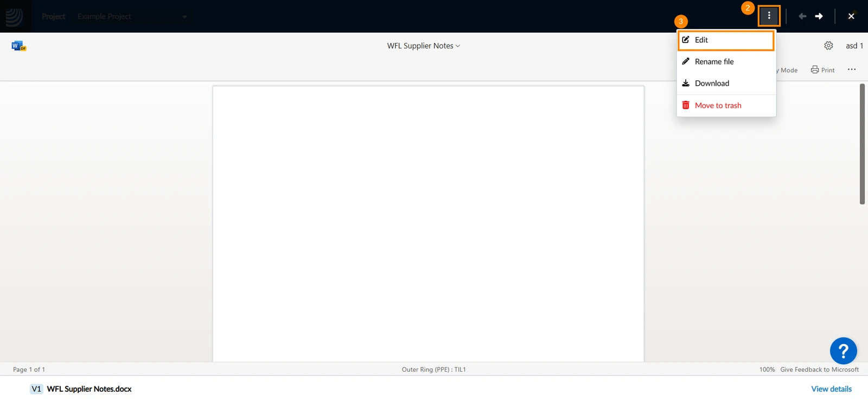Screen dimensions: 868x402
Task: Click the Page 1 of 1 indicator
Action: click(x=29, y=369)
